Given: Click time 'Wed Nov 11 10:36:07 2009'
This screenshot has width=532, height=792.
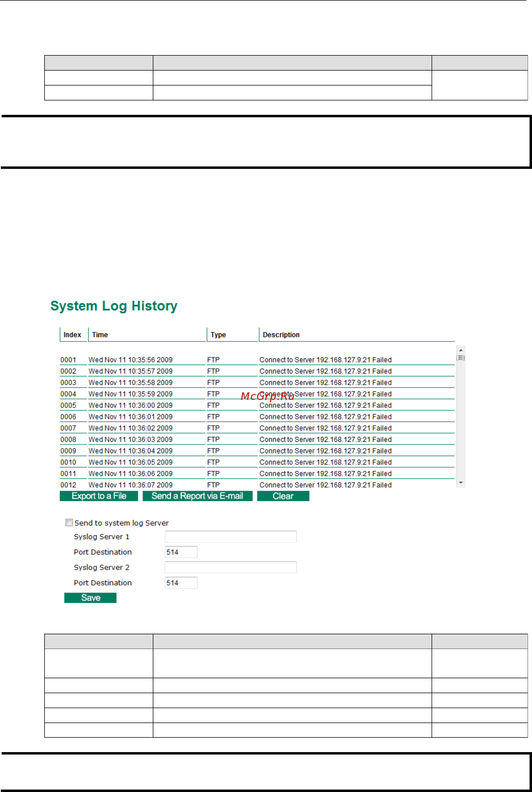Looking at the screenshot, I should 131,485.
